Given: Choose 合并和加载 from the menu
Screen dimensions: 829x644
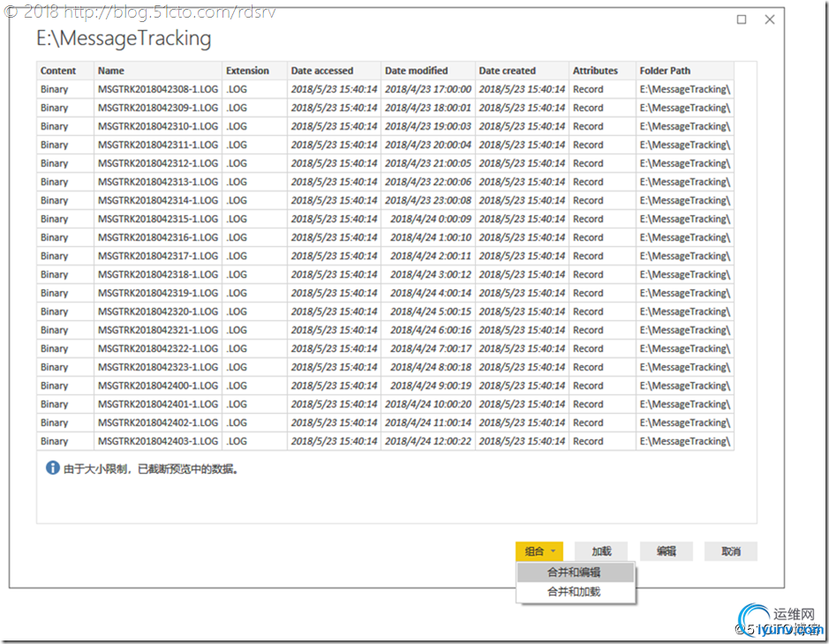Looking at the screenshot, I should tap(576, 592).
